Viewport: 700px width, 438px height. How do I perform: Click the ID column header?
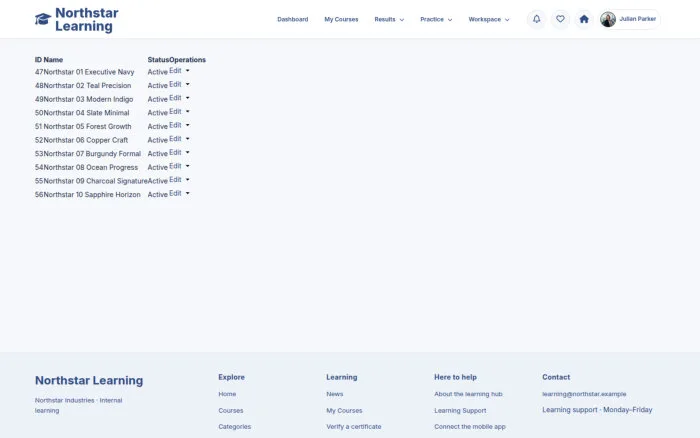[38, 60]
